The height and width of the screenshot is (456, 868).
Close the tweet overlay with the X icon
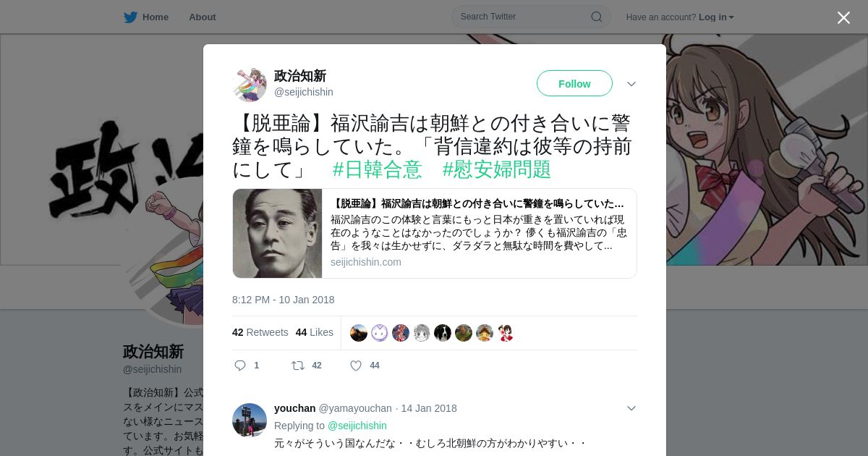(x=843, y=17)
